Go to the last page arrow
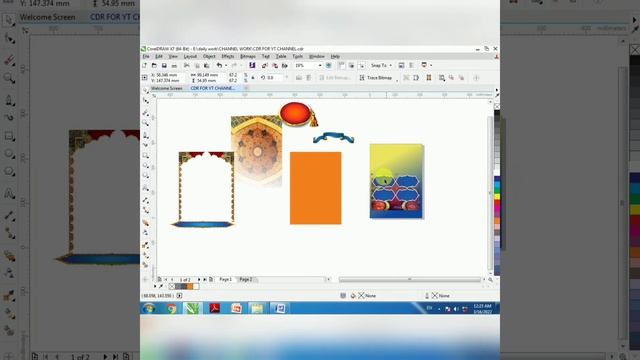The width and height of the screenshot is (640, 360). click(205, 280)
